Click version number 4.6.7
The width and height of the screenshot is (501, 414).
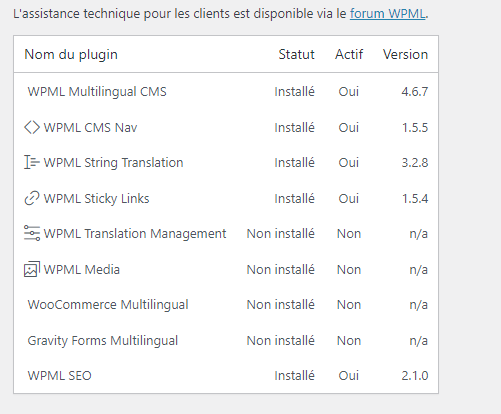pos(415,92)
